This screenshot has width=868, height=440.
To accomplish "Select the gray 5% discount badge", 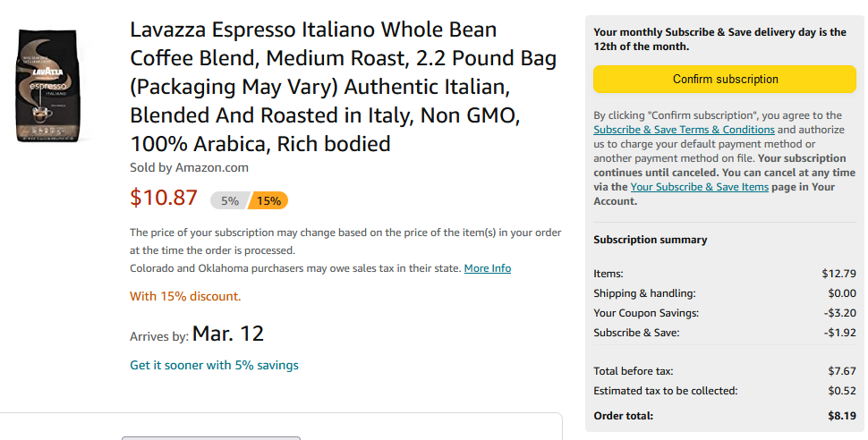I will pyautogui.click(x=228, y=201).
